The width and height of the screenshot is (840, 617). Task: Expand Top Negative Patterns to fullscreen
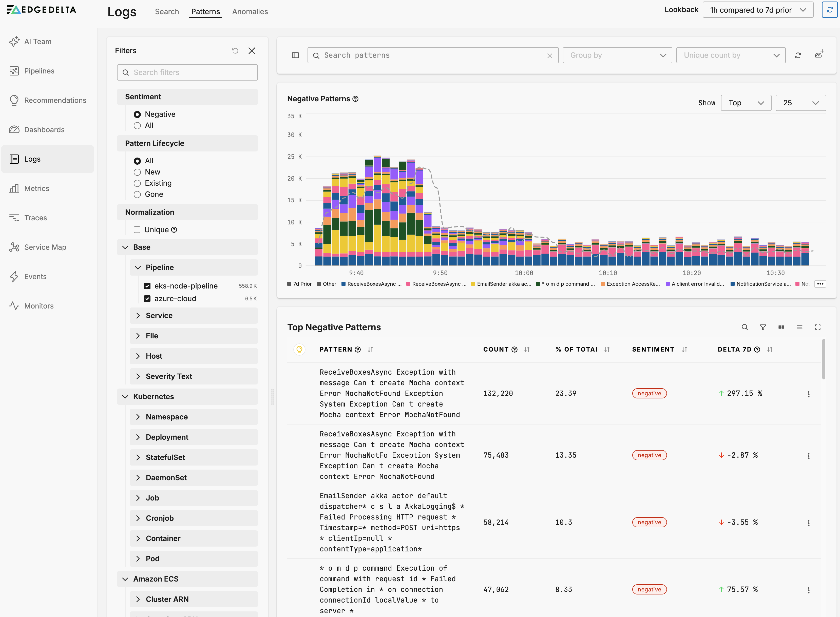(818, 327)
